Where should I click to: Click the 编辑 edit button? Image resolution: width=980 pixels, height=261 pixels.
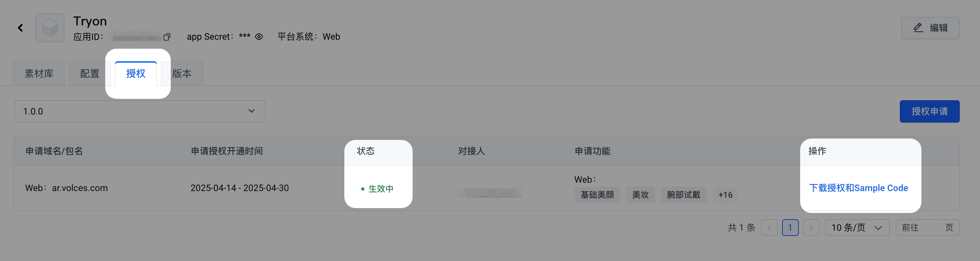pyautogui.click(x=930, y=28)
